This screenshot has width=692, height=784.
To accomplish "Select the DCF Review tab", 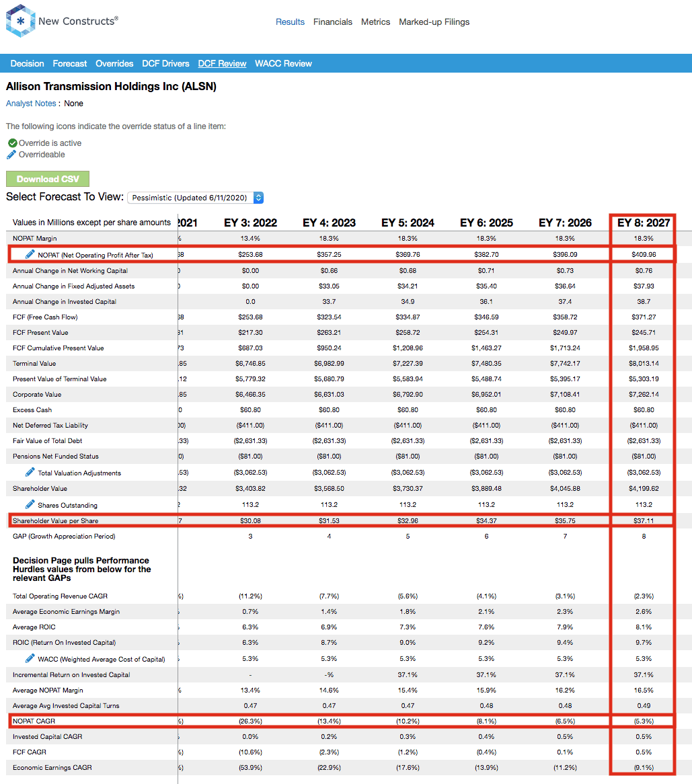I will 222,63.
